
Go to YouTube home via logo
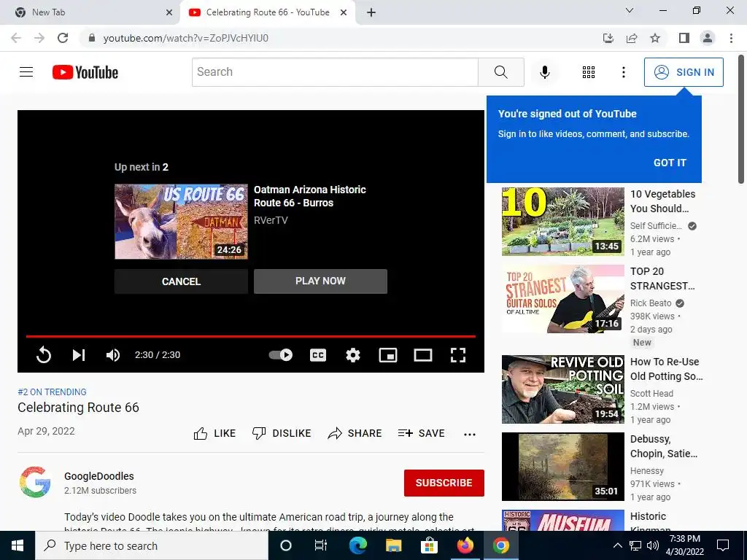(85, 72)
